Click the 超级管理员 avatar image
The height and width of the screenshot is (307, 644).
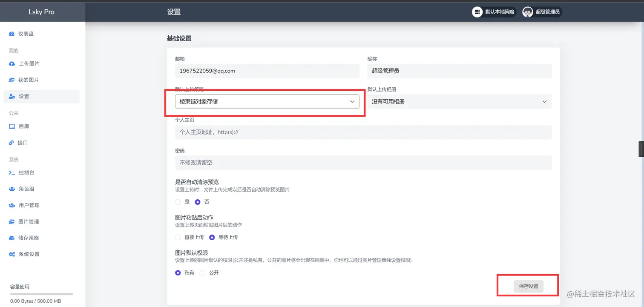(x=528, y=12)
